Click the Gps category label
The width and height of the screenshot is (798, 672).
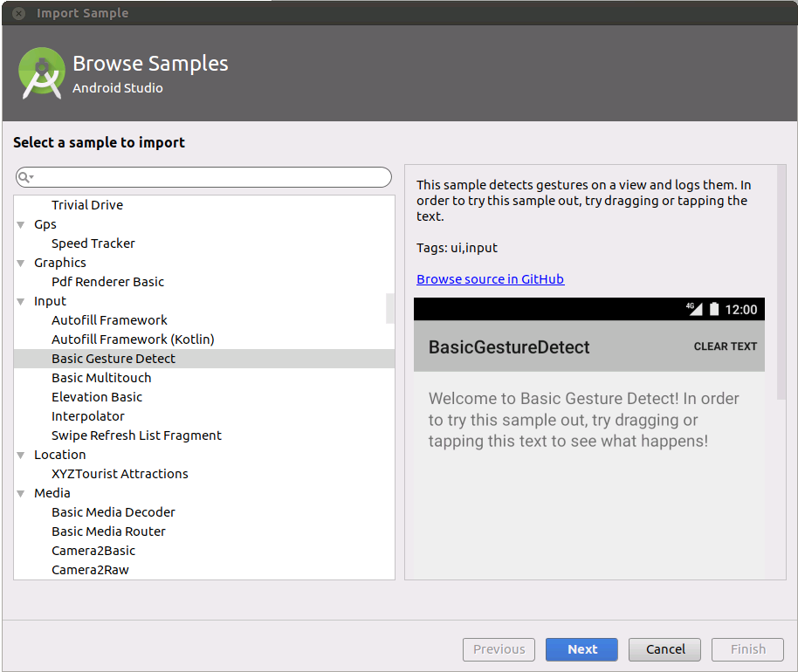tap(45, 225)
